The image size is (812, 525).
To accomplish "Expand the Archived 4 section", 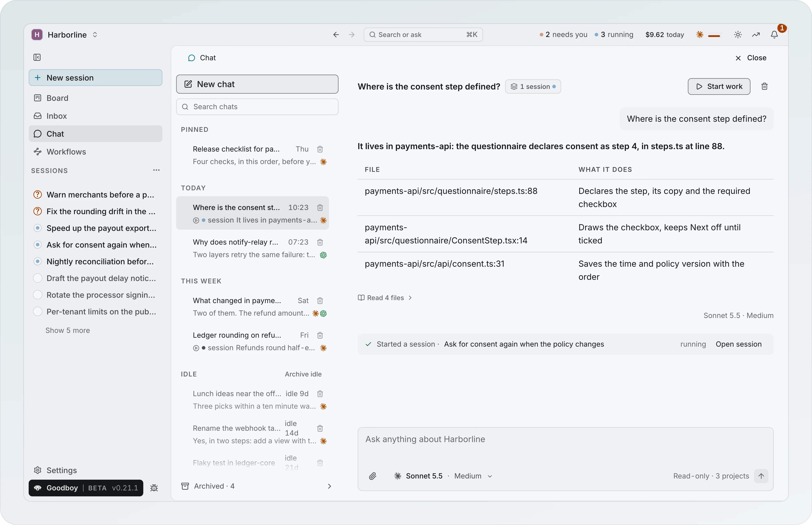I will (257, 486).
